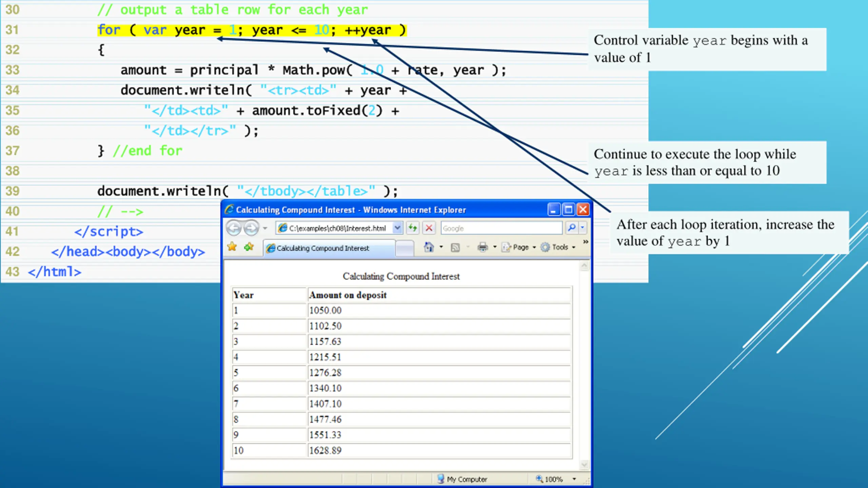Click the browser Forward arrow button
868x488 pixels.
[251, 228]
